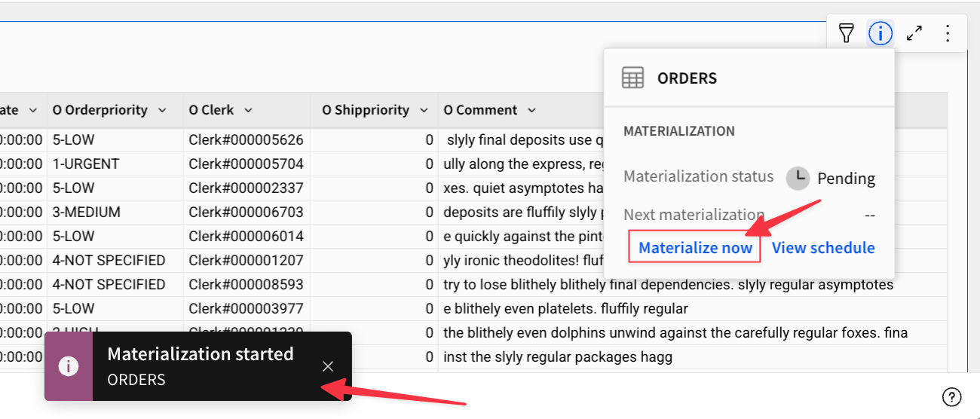Expand the table to full screen
The width and height of the screenshot is (980, 419).
[914, 33]
